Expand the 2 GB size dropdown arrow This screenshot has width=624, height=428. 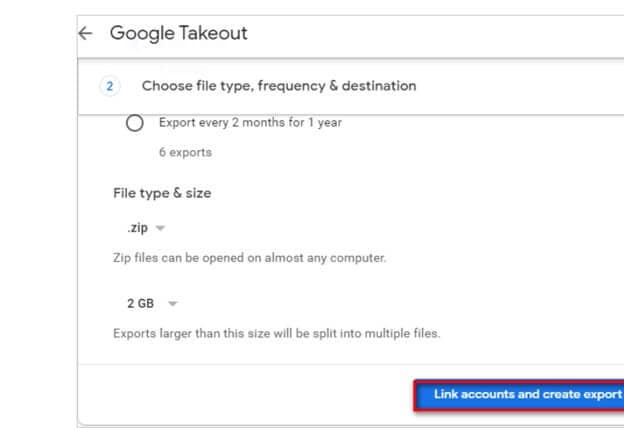pos(172,303)
